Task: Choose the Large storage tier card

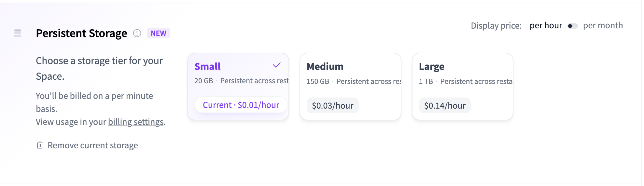Action: point(463,86)
